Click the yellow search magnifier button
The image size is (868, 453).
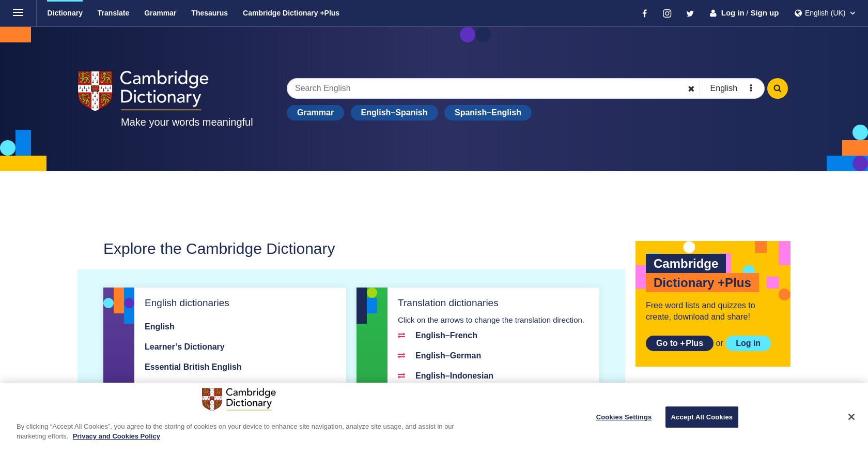coord(777,88)
